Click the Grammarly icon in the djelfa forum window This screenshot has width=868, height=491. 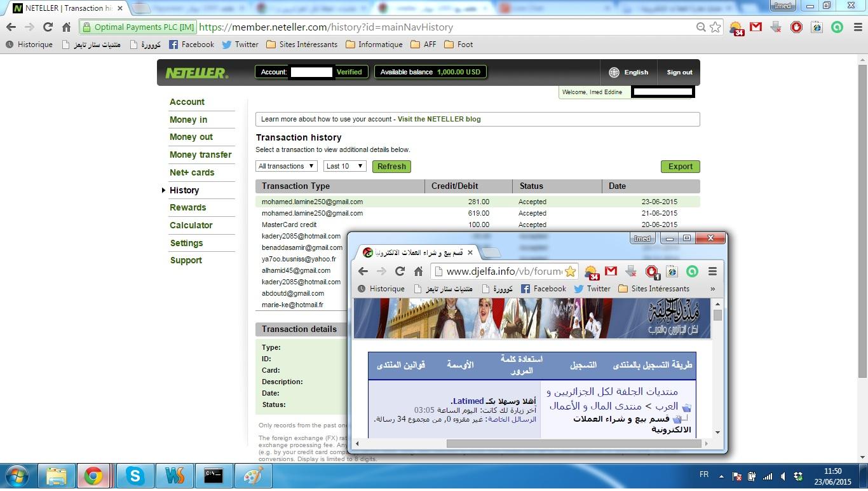692,271
